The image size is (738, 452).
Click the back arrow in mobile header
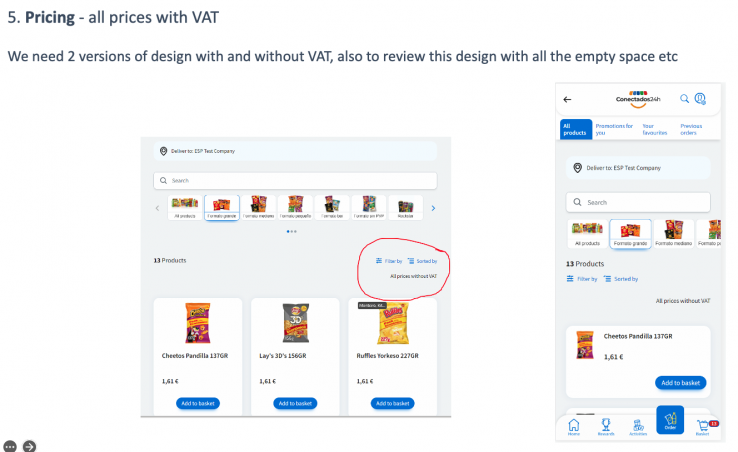coord(567,99)
